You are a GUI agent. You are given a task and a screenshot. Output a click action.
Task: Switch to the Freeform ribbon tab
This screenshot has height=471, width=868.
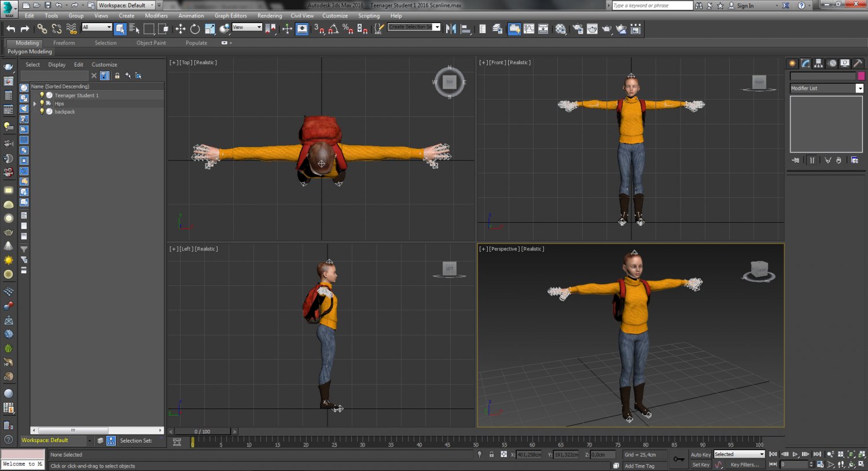click(64, 43)
